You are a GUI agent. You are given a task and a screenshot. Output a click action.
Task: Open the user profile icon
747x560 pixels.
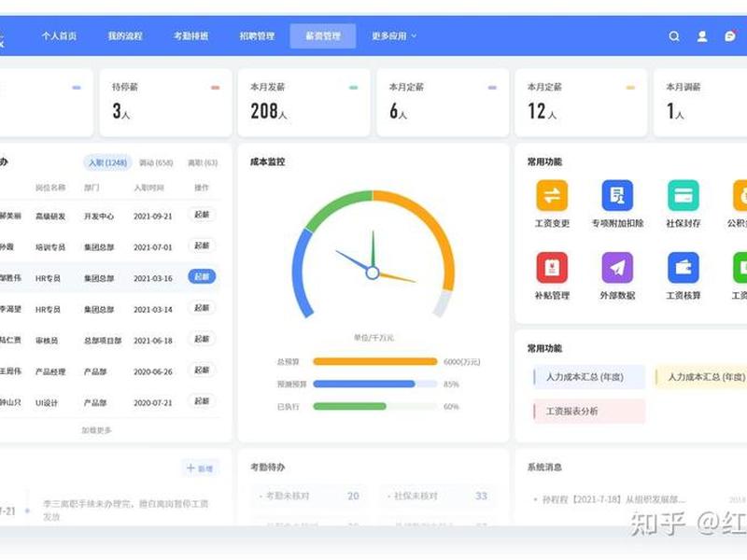702,36
